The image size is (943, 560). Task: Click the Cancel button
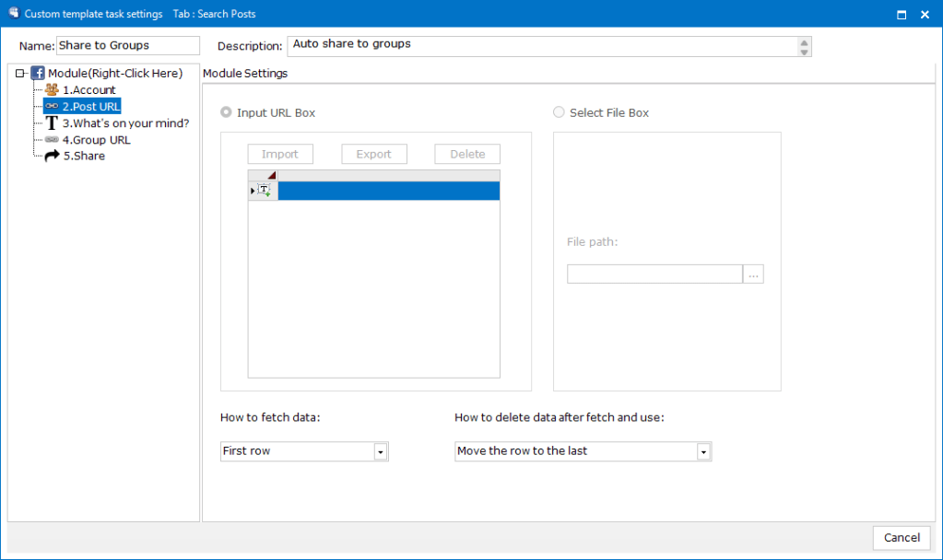[901, 538]
